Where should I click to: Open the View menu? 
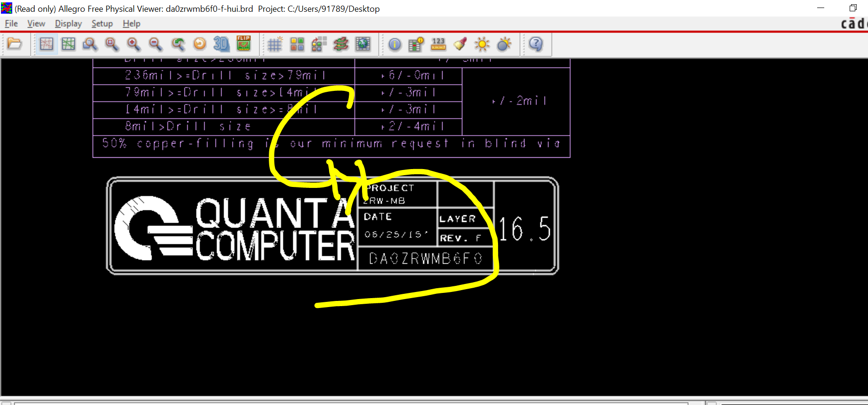click(x=36, y=24)
